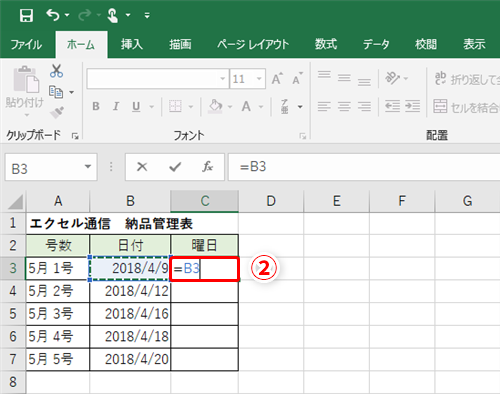Click the Fill Color bucket icon
This screenshot has width=500, height=394.
[215, 106]
